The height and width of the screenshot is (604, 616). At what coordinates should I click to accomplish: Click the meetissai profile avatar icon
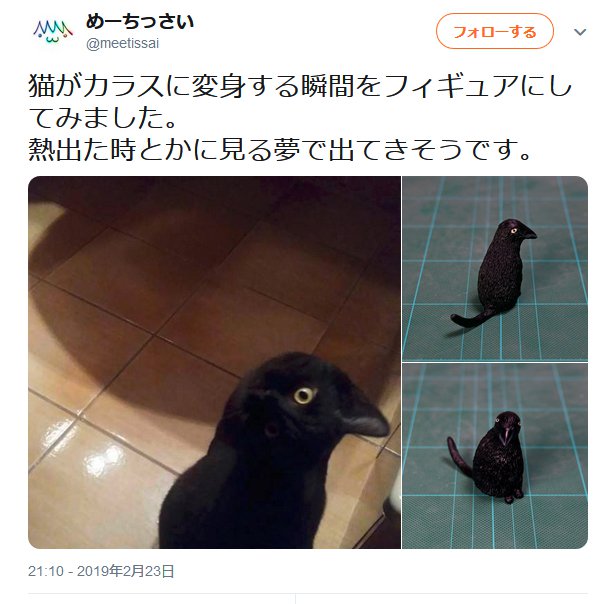53,31
